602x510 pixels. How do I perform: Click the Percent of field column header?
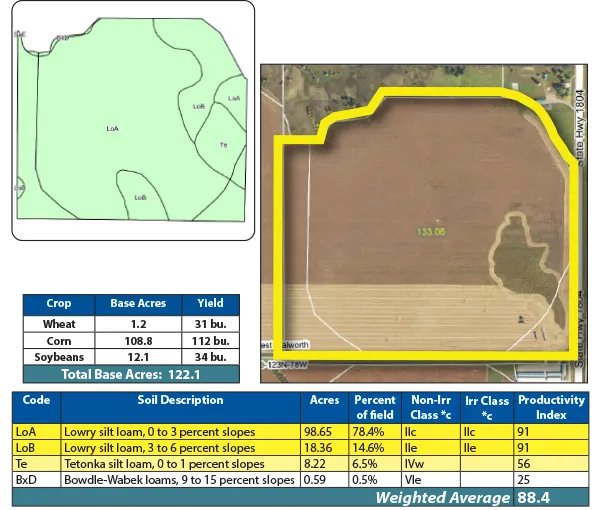[x=375, y=407]
